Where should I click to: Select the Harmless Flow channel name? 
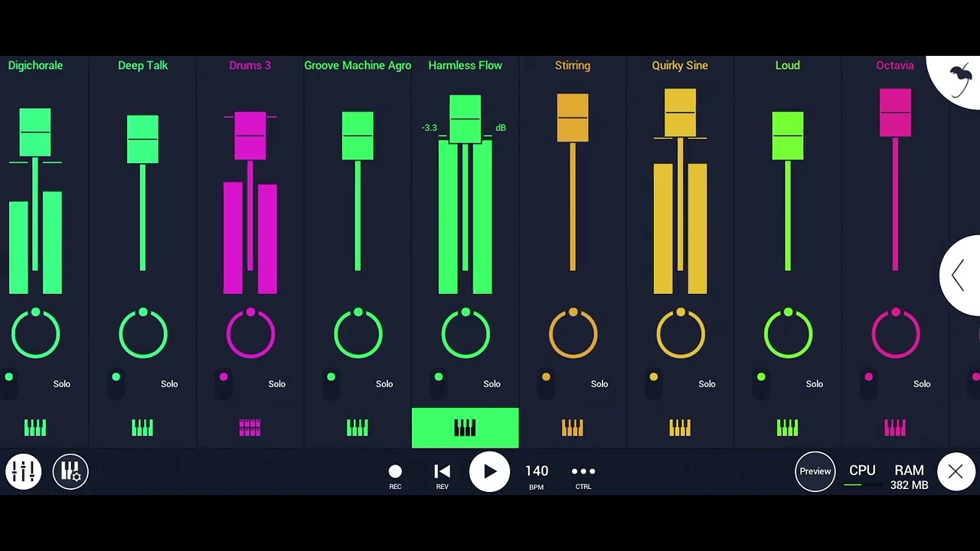[465, 66]
